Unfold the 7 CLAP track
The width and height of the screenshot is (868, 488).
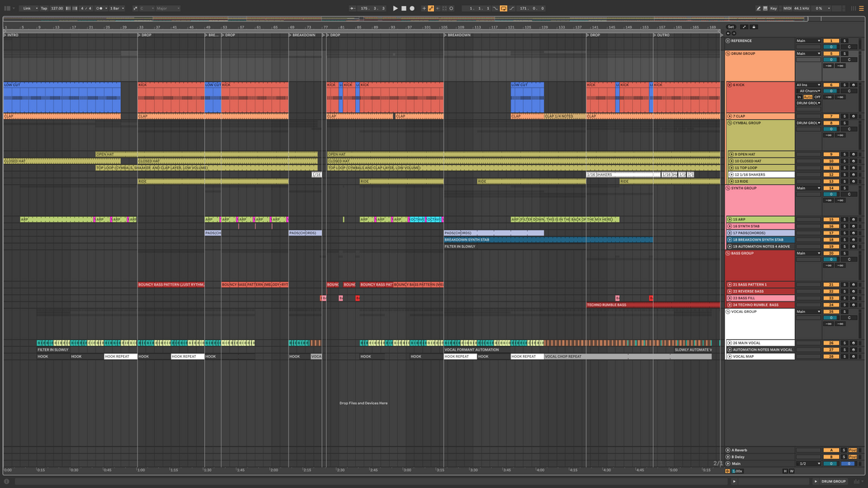pos(730,116)
